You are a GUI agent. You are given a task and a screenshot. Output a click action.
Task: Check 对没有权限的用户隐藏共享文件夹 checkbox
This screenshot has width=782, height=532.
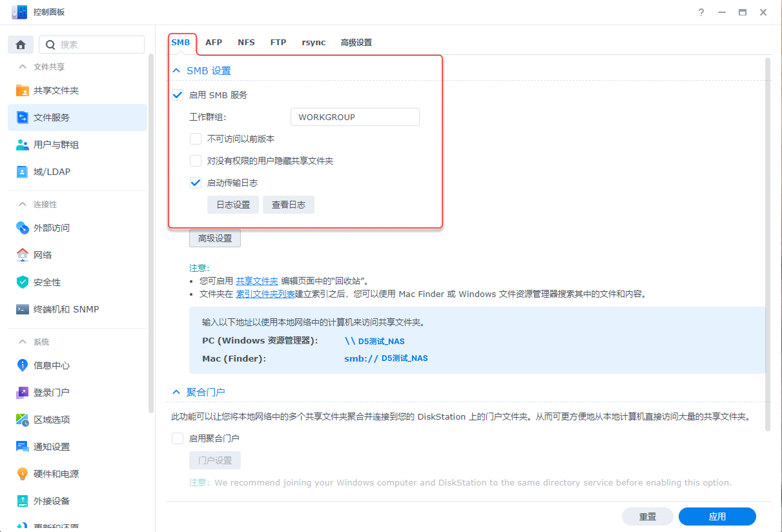point(196,160)
